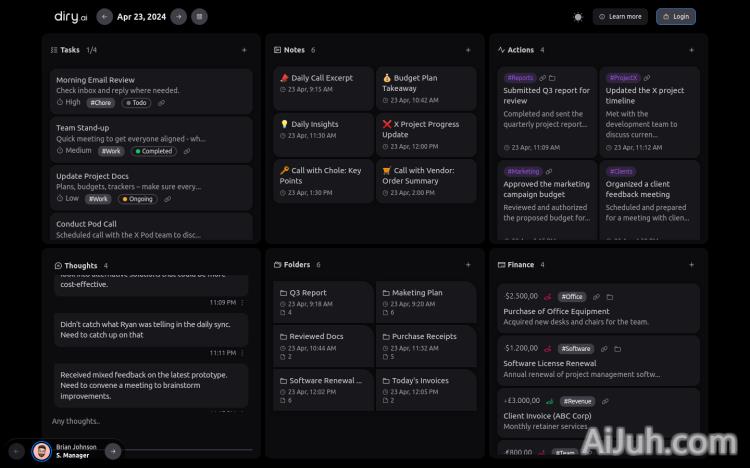Screen dimensions: 750x468
Task: Add a new task using the Tasks plus icon
Action: [x=244, y=50]
